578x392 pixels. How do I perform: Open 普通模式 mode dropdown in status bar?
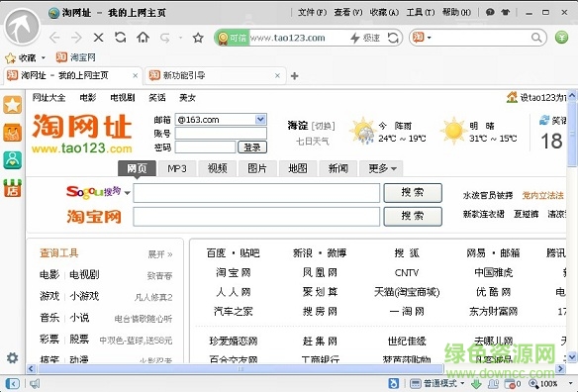[x=462, y=383]
